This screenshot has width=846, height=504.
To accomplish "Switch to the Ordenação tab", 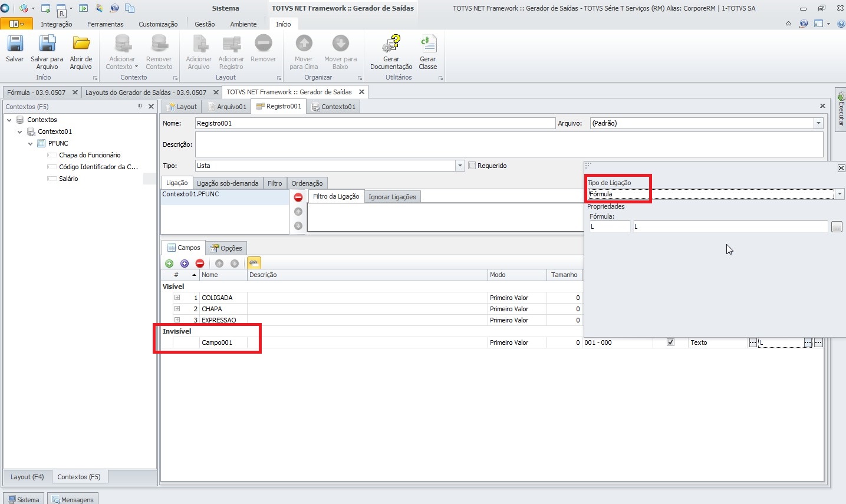I will (307, 183).
